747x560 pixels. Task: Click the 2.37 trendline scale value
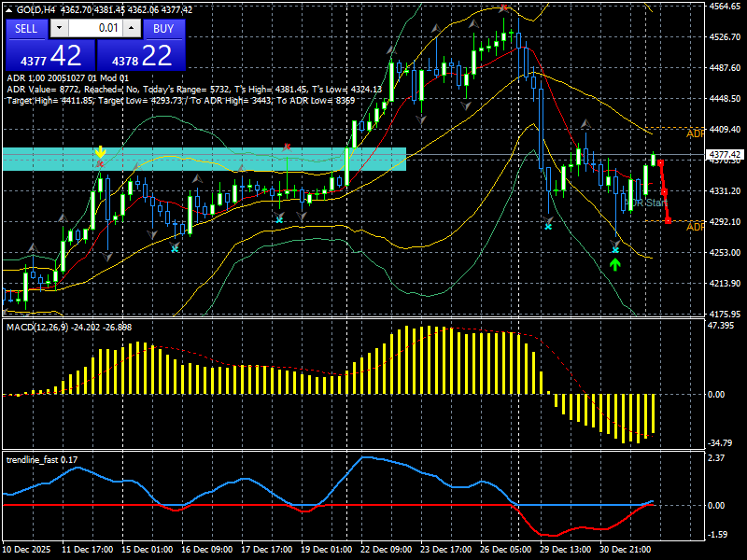tap(716, 457)
